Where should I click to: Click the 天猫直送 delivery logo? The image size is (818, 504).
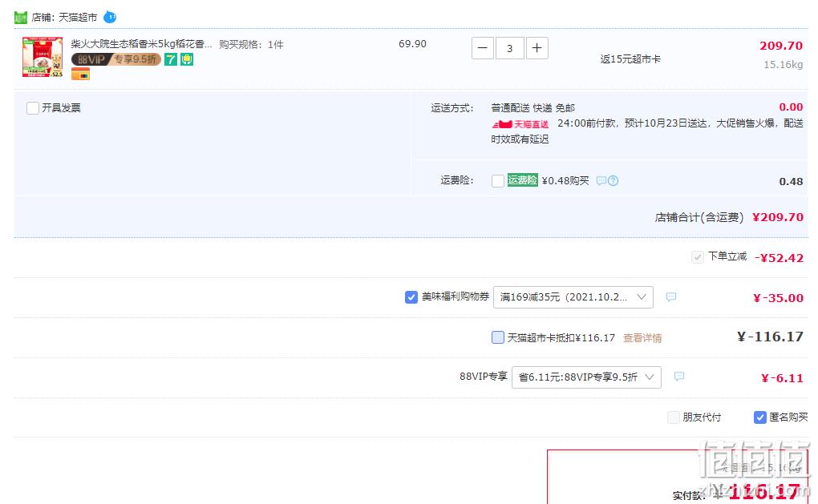(520, 124)
